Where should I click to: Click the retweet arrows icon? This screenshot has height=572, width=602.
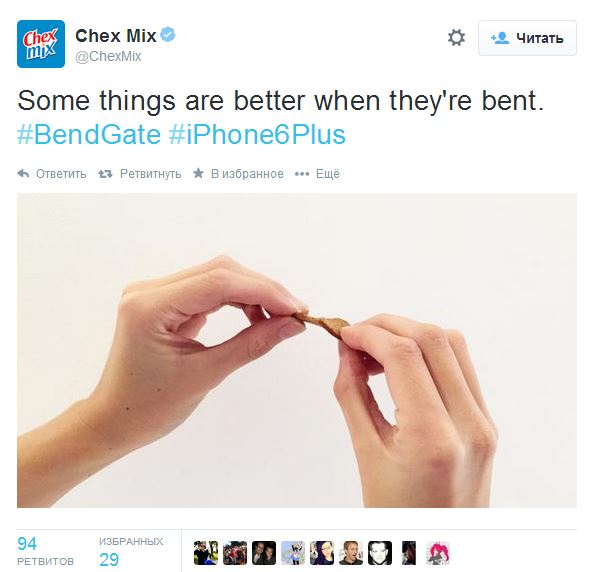point(105,174)
